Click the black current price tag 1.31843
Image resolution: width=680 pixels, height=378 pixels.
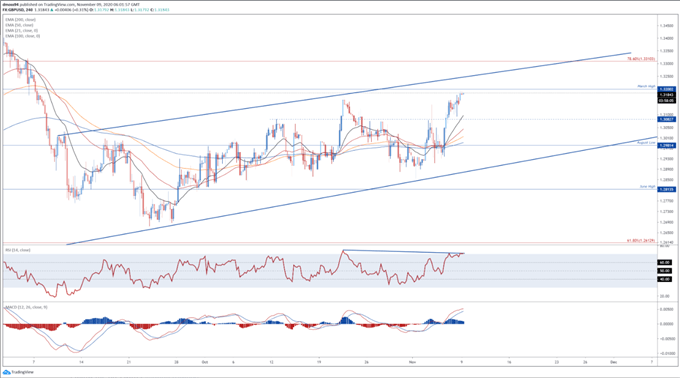[x=667, y=95]
